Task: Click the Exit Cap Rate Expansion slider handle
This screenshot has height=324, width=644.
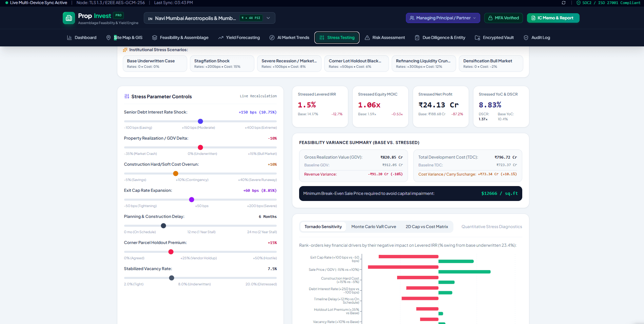Action: 192,200
